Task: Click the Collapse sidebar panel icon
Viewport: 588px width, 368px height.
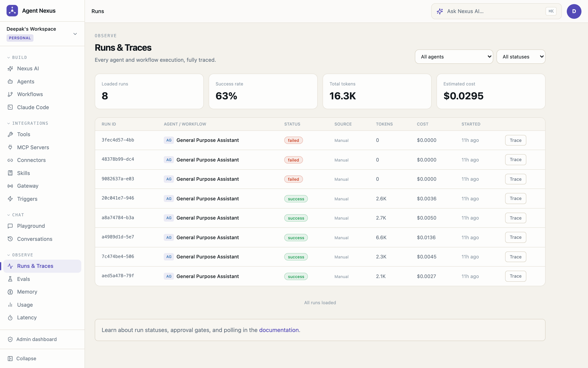Action: pyautogui.click(x=10, y=359)
